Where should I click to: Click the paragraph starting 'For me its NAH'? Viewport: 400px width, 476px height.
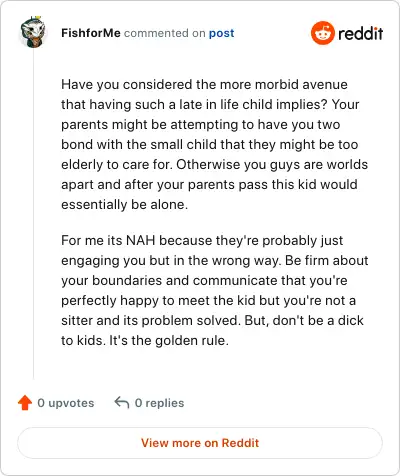click(214, 290)
